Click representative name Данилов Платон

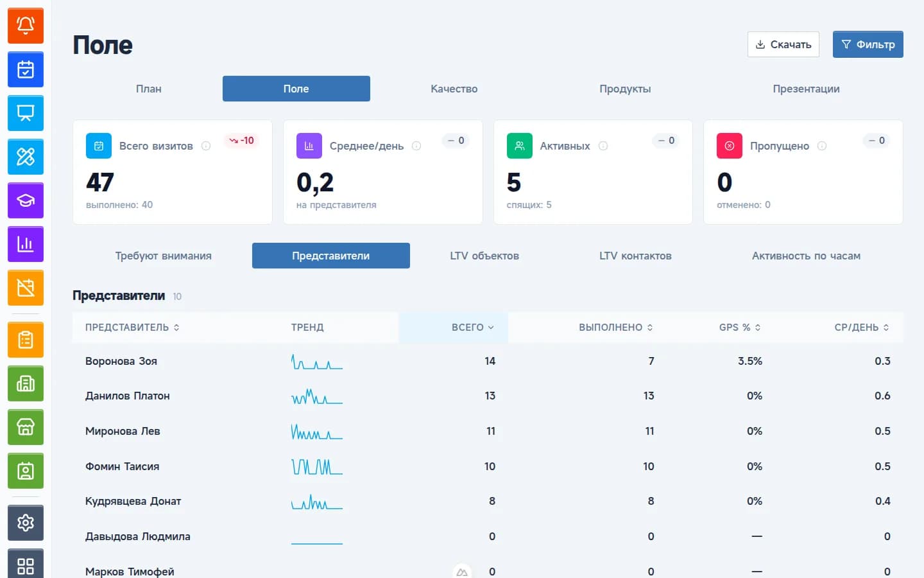128,396
